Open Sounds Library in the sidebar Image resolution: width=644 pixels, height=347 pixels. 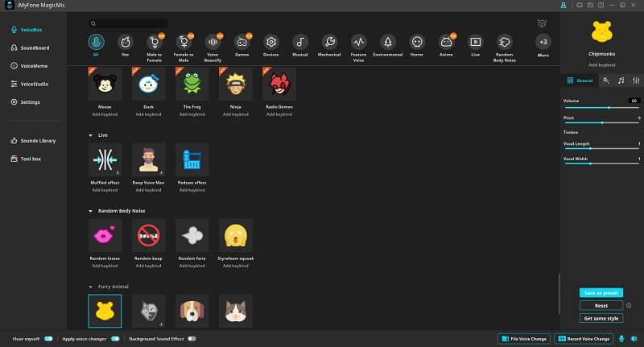tap(33, 140)
